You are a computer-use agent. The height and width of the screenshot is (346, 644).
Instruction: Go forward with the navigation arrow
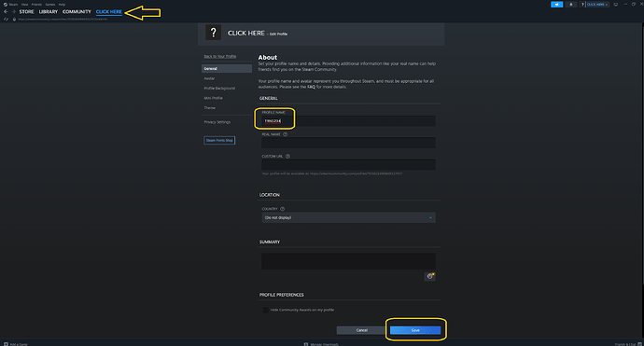[14, 11]
